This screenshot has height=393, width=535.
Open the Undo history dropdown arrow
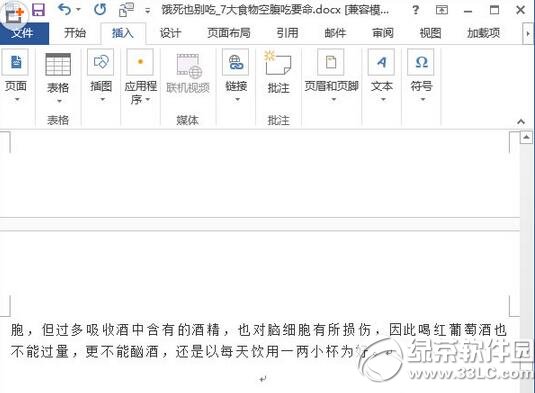tap(78, 10)
